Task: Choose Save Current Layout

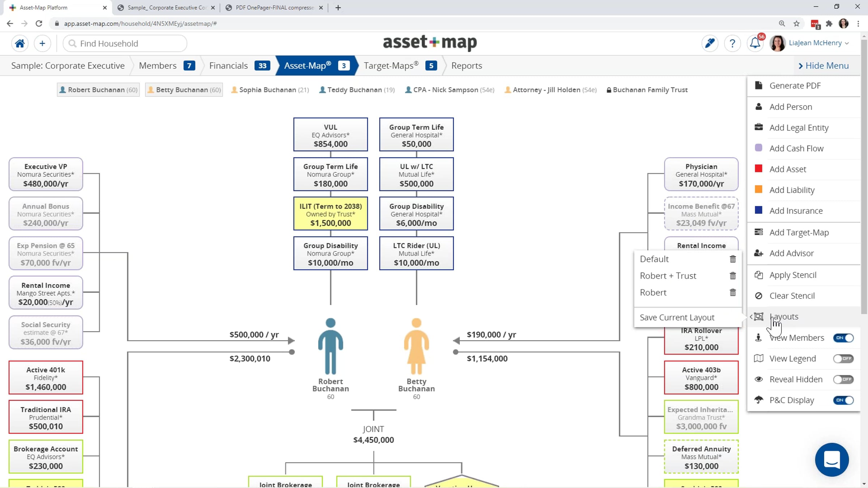Action: coord(677,317)
